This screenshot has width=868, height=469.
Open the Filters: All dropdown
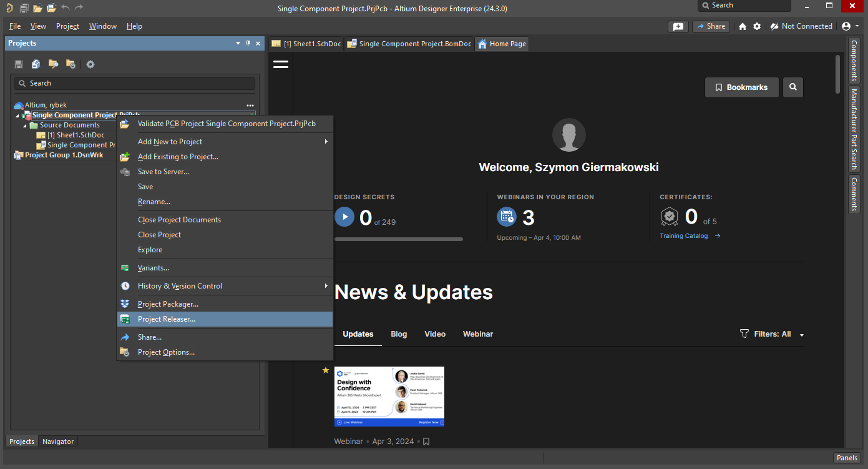click(772, 334)
